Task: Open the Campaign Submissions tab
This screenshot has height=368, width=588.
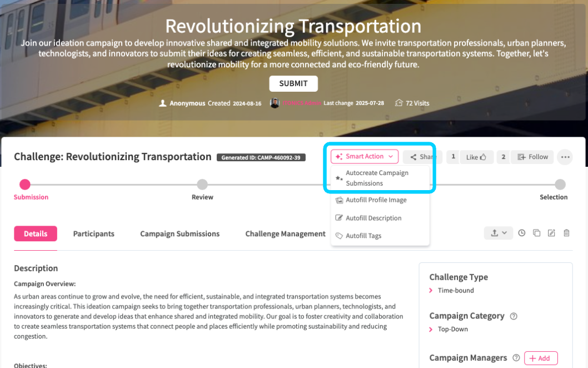Action: [x=180, y=234]
